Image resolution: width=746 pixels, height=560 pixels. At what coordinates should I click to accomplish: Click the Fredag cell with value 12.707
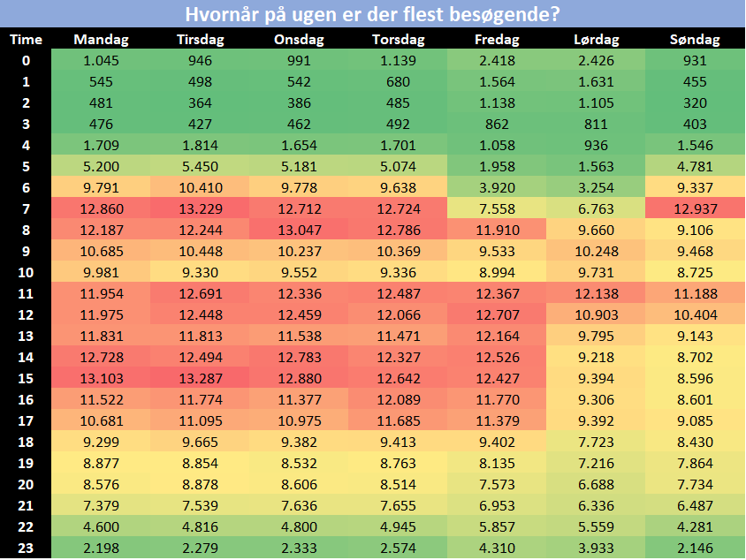click(x=497, y=314)
